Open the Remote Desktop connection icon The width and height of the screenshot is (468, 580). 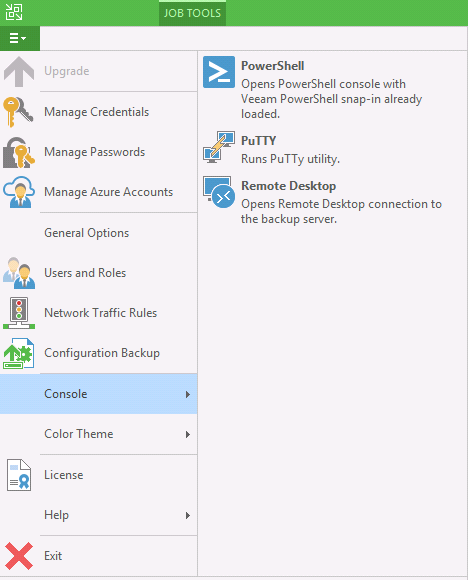click(x=219, y=192)
